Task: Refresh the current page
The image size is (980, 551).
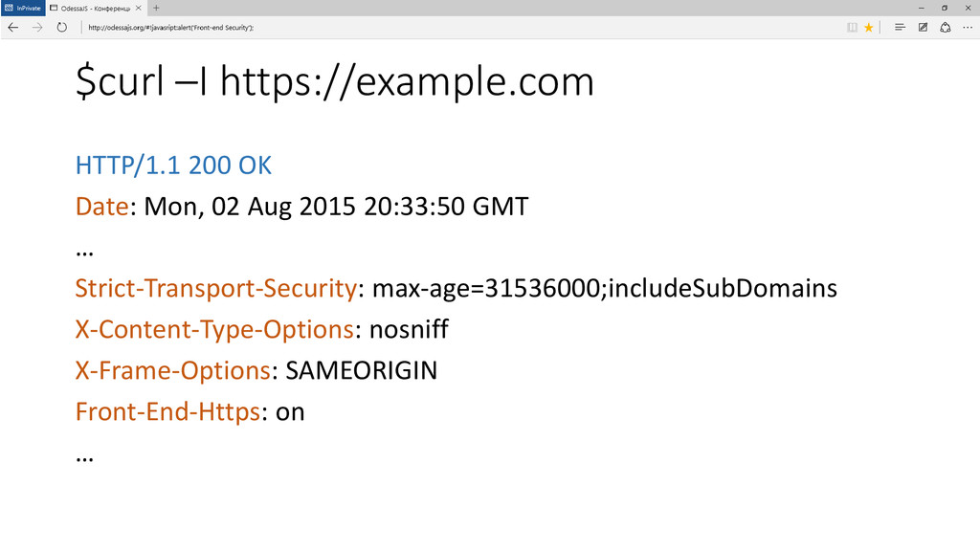Action: click(61, 28)
